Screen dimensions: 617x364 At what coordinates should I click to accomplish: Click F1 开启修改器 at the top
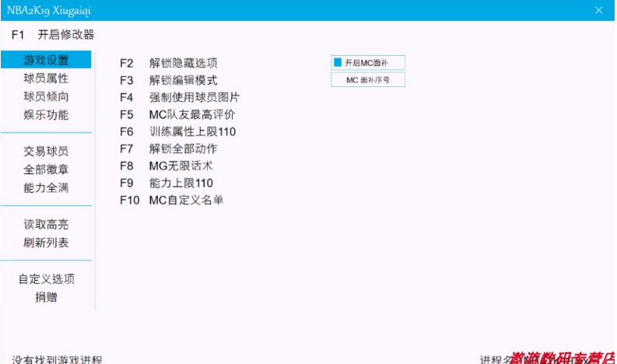(53, 35)
